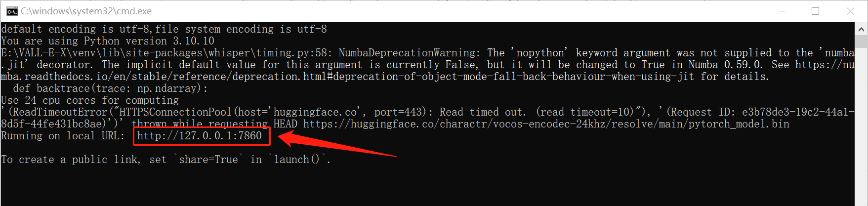
Task: Click the scrollbar up arrow
Action: (x=861, y=28)
